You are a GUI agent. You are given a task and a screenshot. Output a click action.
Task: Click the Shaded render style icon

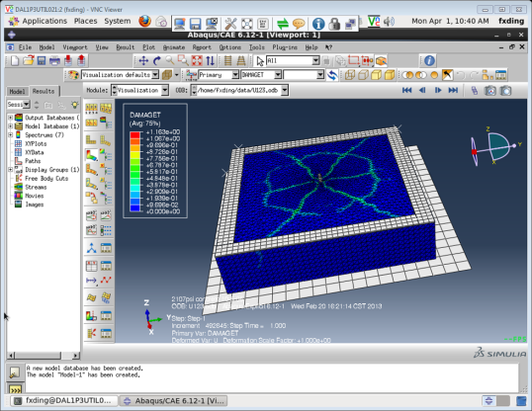click(x=390, y=75)
